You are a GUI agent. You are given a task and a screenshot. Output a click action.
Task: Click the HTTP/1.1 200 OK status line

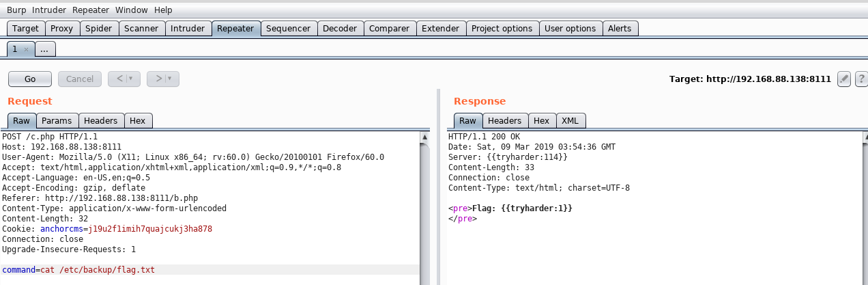(484, 137)
